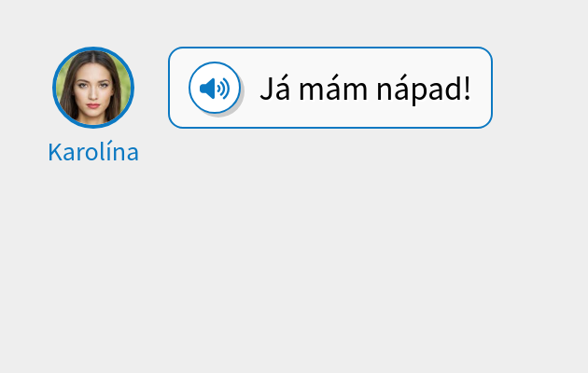Click the name label Karolína

point(93,152)
